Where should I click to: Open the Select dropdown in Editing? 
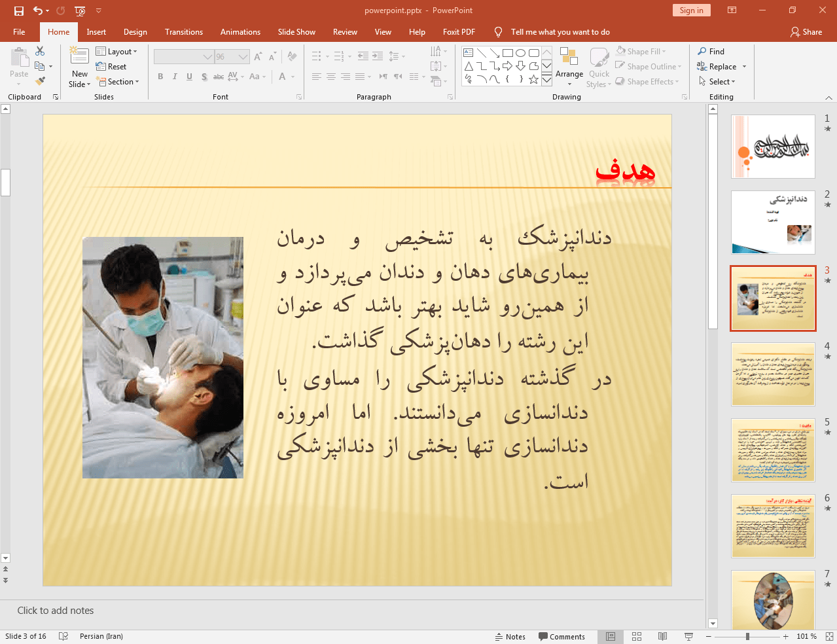[717, 81]
